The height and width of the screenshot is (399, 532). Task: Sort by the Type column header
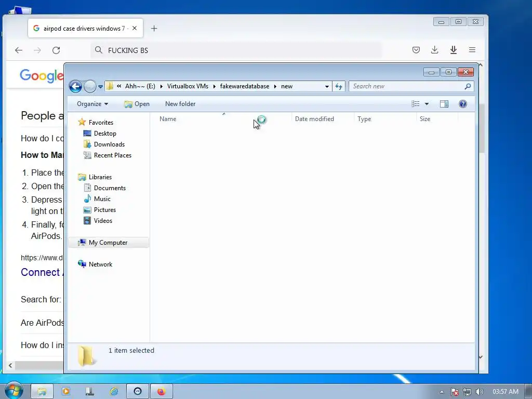point(385,119)
